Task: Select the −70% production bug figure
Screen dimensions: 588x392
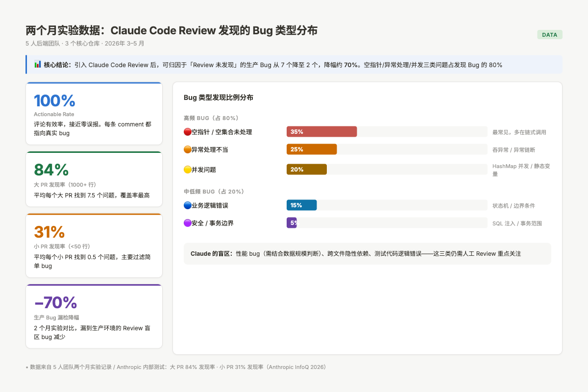Action: 55,303
